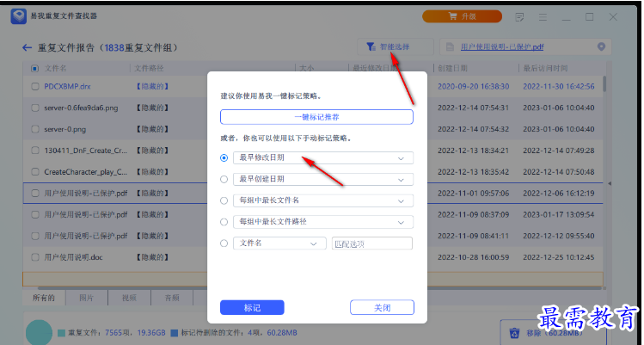Sort by the 文件名 column header
The image size is (644, 345).
55,68
